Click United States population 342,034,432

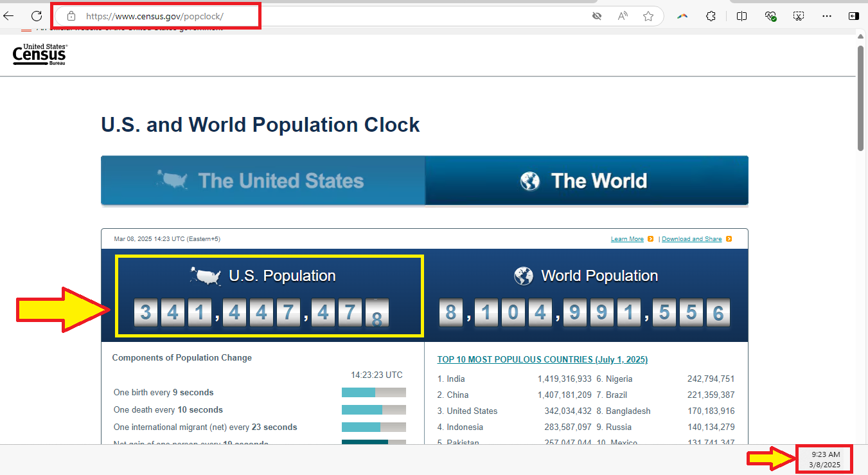(x=568, y=411)
